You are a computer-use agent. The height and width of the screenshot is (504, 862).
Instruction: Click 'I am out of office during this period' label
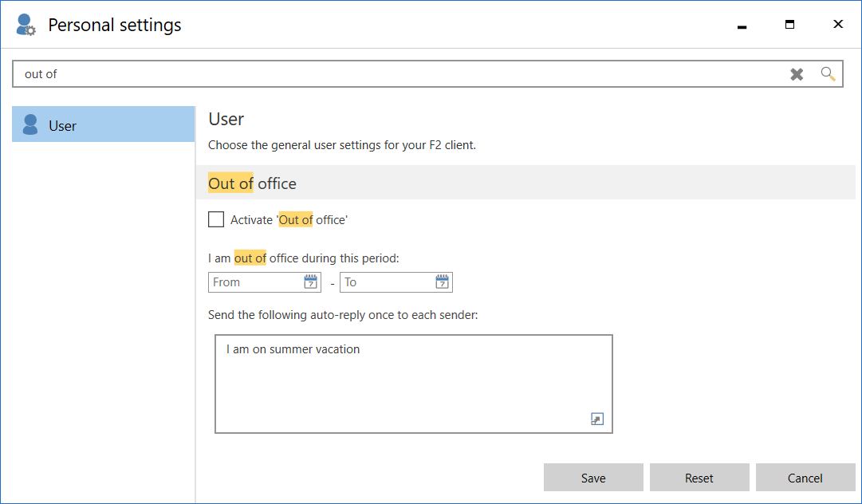coord(304,258)
